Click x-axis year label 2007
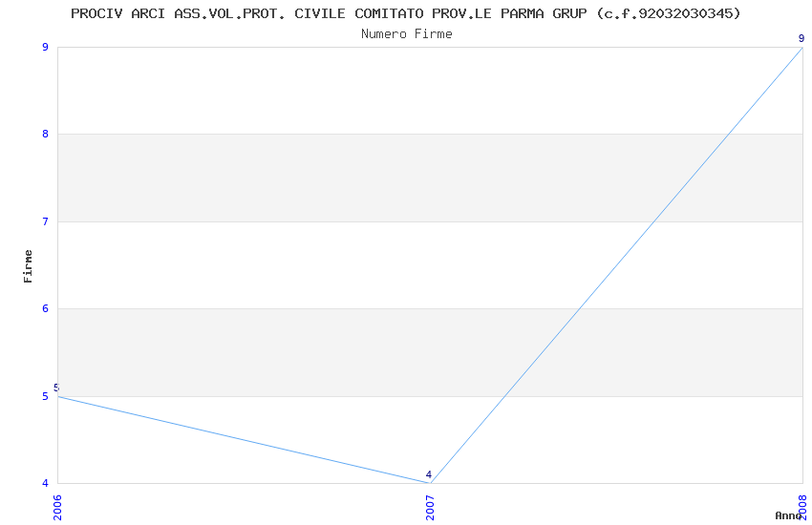This screenshot has height=525, width=812. coord(430,508)
